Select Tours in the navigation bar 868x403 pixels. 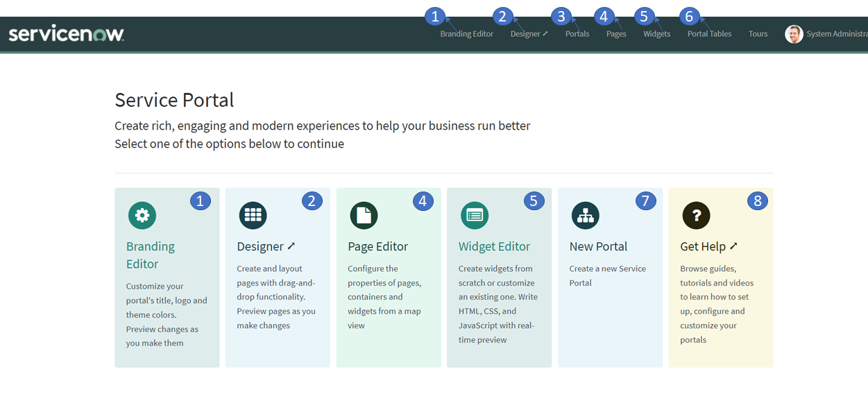[x=758, y=33]
